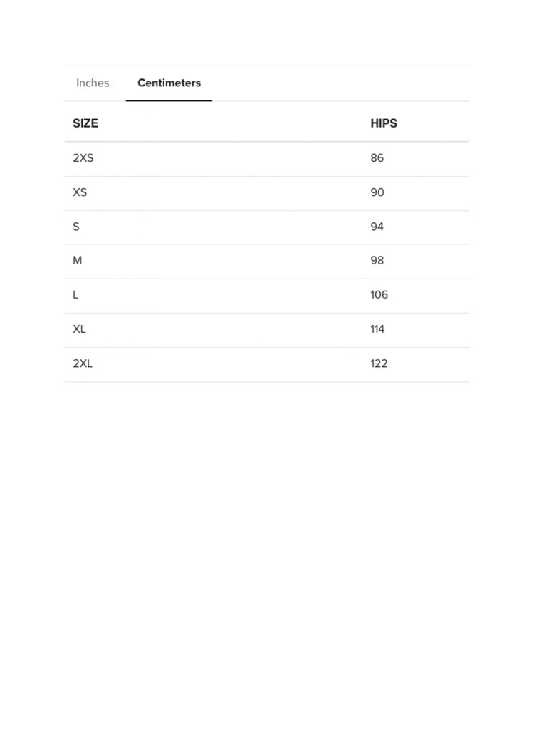Select hips measurement 122

click(x=379, y=363)
